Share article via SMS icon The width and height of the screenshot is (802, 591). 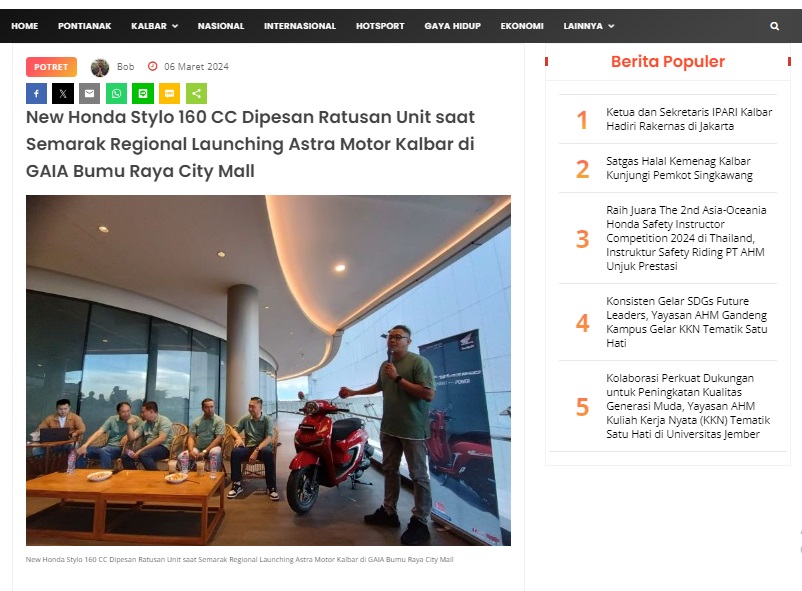click(x=170, y=94)
